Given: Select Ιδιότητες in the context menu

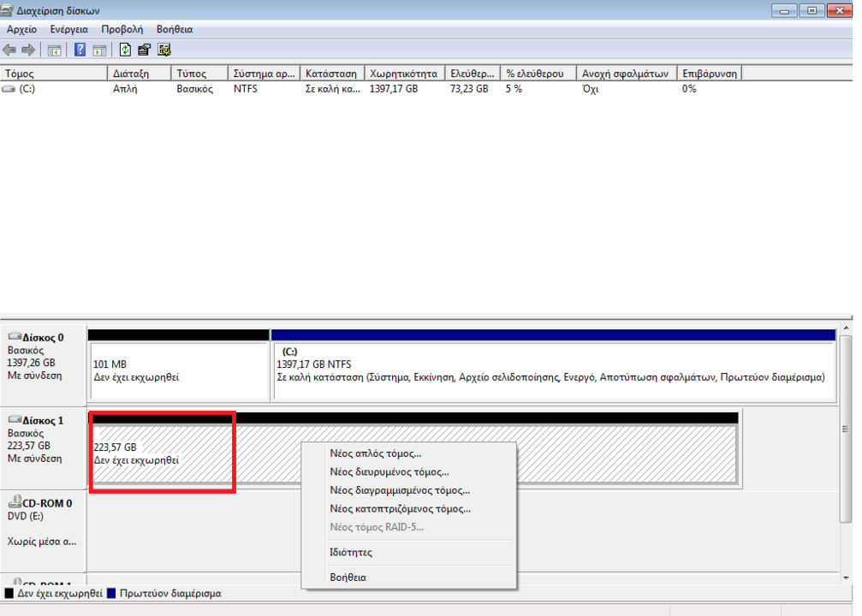Looking at the screenshot, I should [x=409, y=553].
